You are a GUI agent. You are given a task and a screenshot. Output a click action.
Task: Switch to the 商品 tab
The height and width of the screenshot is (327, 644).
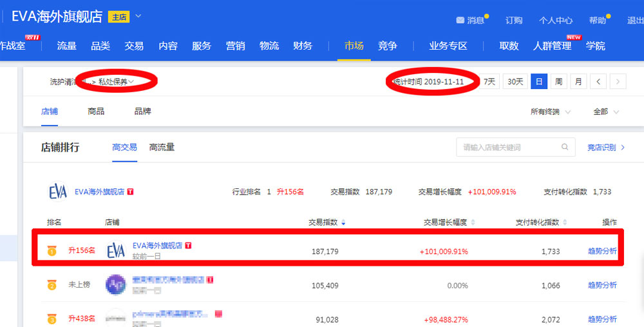pyautogui.click(x=96, y=112)
